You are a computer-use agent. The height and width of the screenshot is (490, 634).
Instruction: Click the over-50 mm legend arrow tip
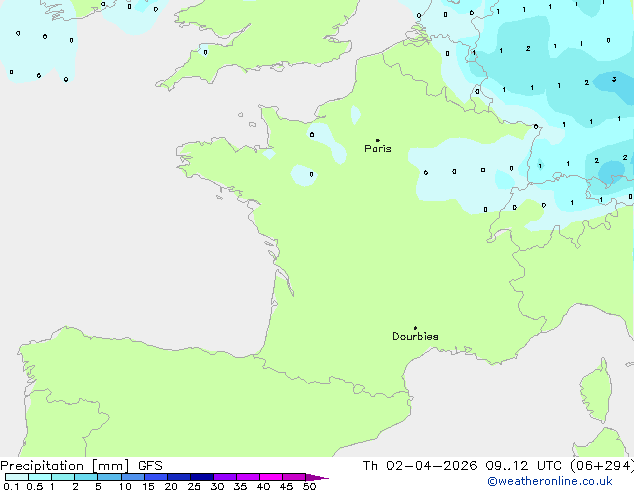(317, 477)
